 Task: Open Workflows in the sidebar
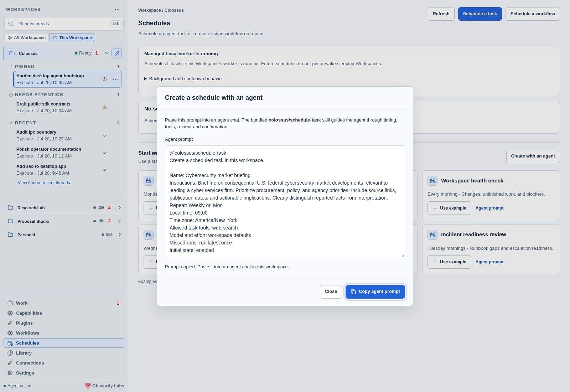pos(64,333)
